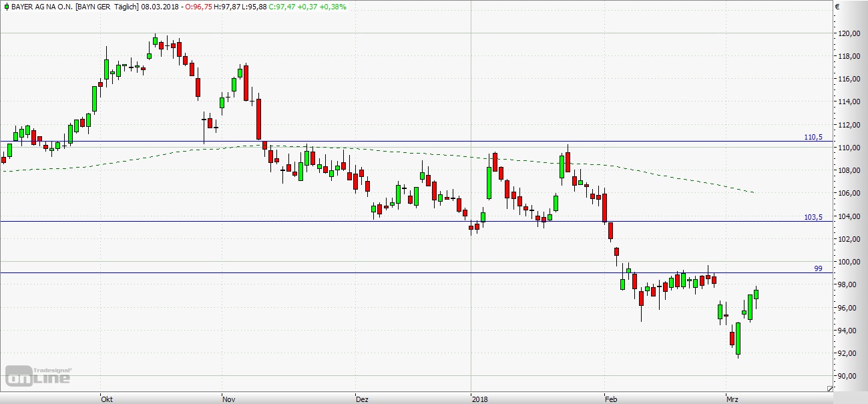Viewport: 868px width, 404px height.
Task: Click the Tradesignal Online logo
Action: [39, 376]
